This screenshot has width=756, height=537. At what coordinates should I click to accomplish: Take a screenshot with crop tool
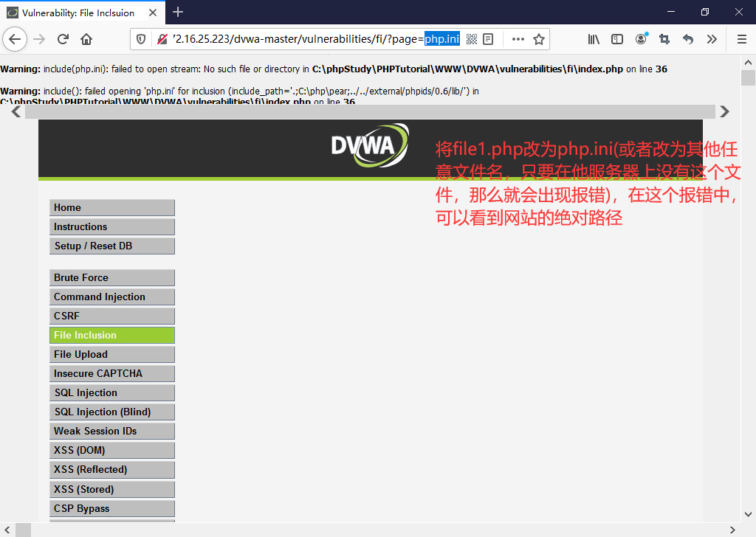coord(664,39)
